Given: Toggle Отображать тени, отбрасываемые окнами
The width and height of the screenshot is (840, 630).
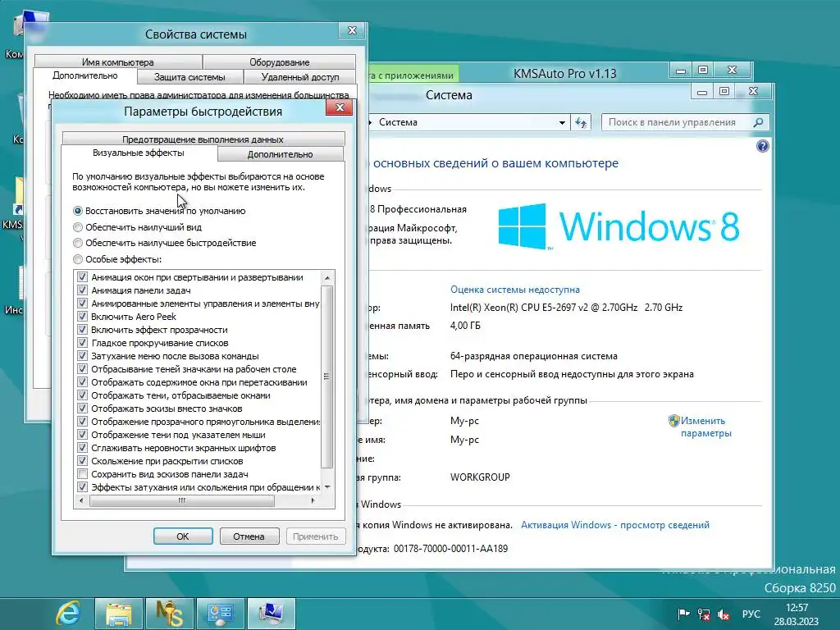Looking at the screenshot, I should [x=82, y=395].
